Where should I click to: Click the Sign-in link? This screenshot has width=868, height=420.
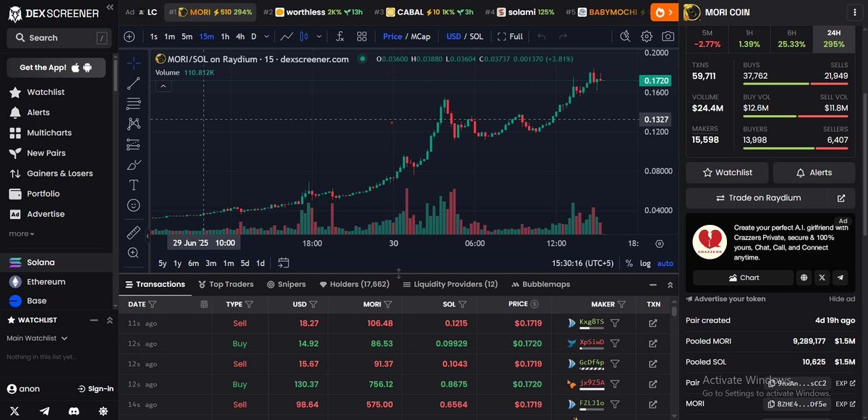tap(94, 388)
